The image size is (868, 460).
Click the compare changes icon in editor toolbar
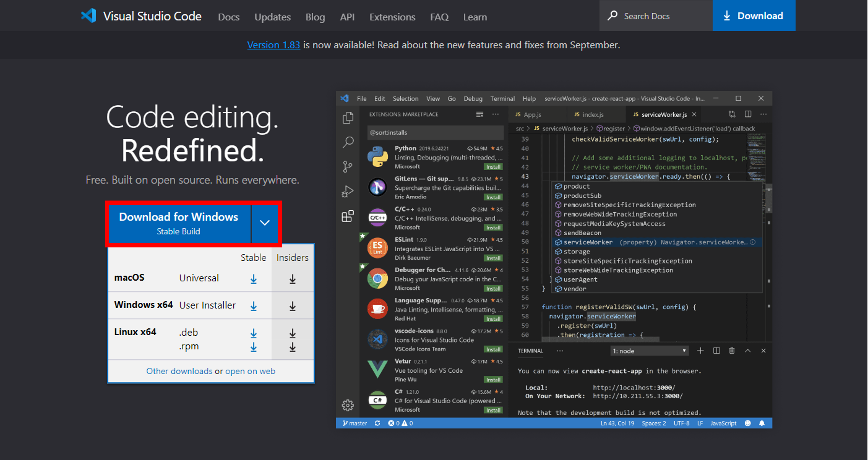(x=732, y=114)
